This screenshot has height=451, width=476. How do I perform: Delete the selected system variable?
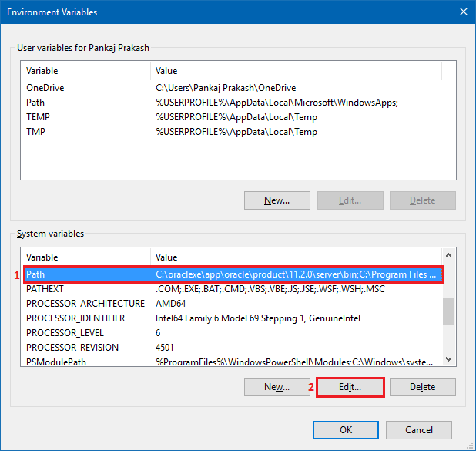(x=423, y=387)
